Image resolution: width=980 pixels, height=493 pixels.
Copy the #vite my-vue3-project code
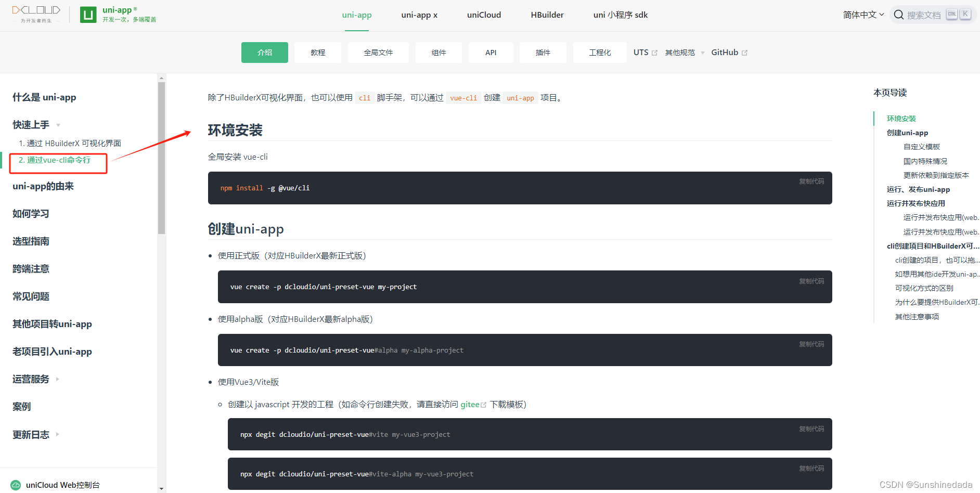[811, 429]
